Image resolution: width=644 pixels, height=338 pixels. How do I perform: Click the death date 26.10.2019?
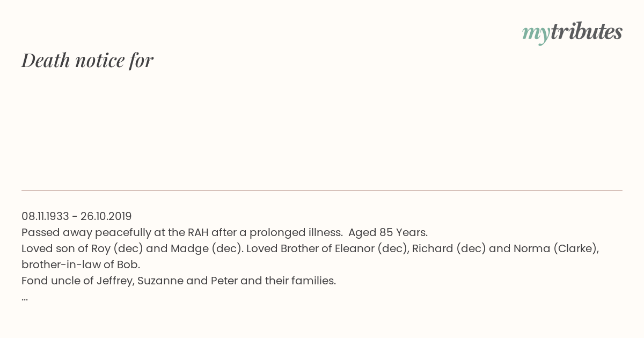pos(106,216)
